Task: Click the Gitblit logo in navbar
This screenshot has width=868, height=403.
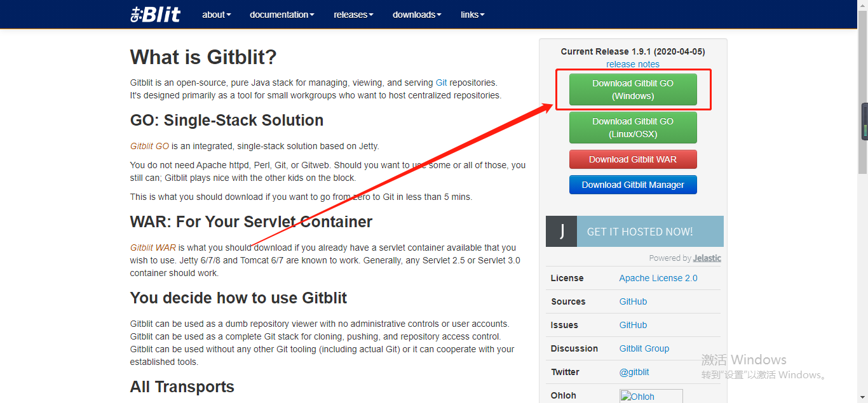Action: click(x=155, y=14)
